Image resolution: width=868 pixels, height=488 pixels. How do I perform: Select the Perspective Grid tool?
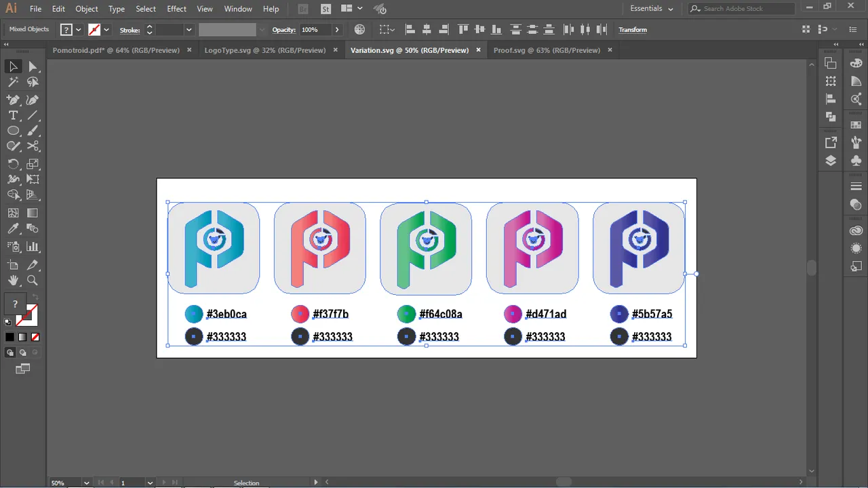tap(33, 195)
